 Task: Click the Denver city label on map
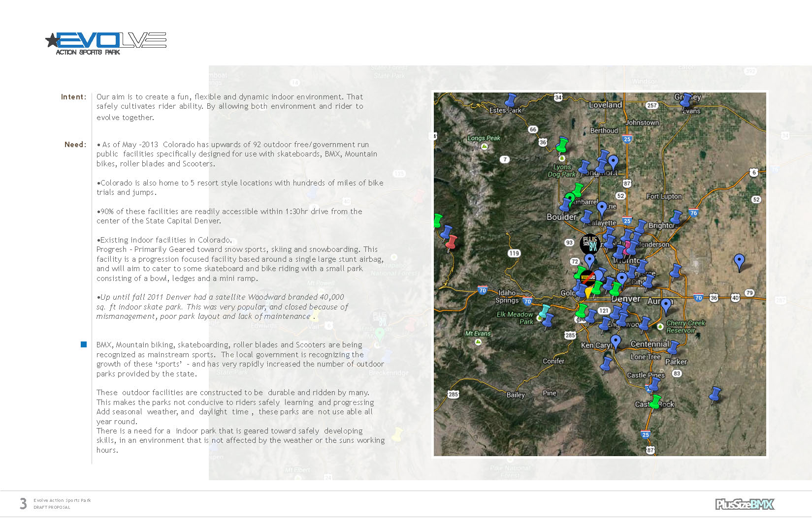626,299
